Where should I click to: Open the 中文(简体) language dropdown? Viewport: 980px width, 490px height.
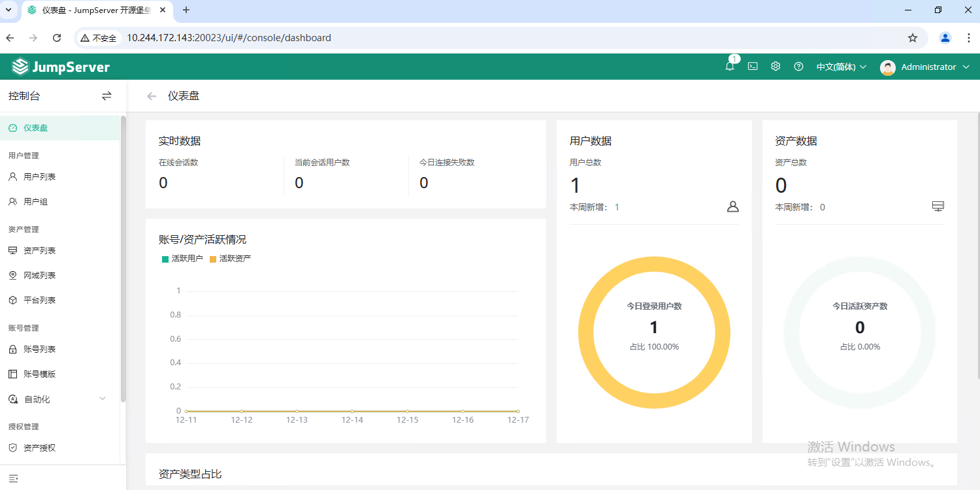pyautogui.click(x=841, y=67)
